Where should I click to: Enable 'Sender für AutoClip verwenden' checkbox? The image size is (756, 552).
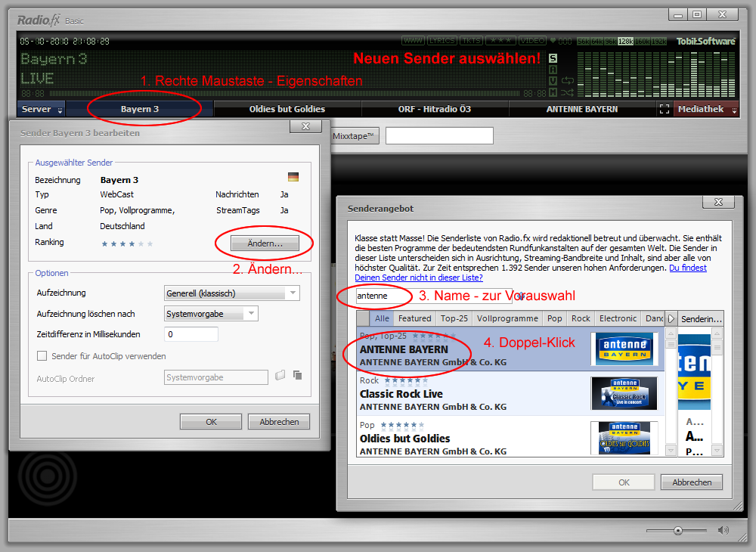42,356
